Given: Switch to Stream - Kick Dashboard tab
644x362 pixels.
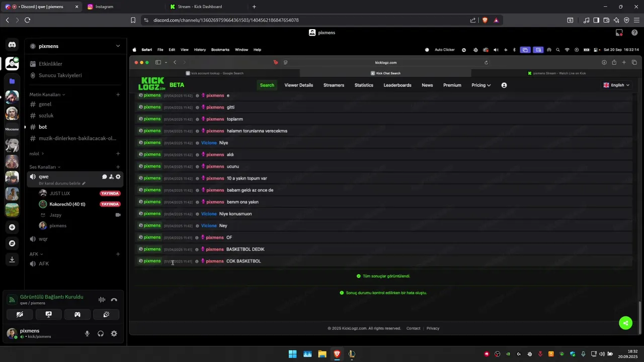Looking at the screenshot, I should coord(206,7).
